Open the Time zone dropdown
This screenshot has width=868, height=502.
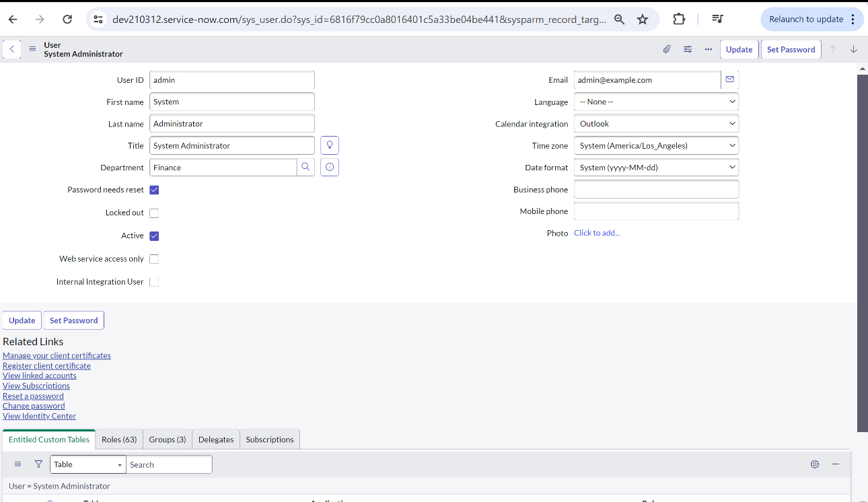(656, 145)
